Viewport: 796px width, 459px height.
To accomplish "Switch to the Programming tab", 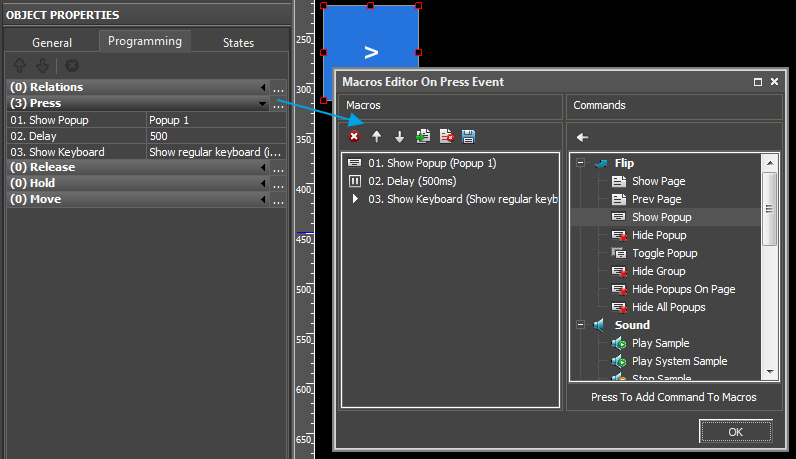I will 145,41.
